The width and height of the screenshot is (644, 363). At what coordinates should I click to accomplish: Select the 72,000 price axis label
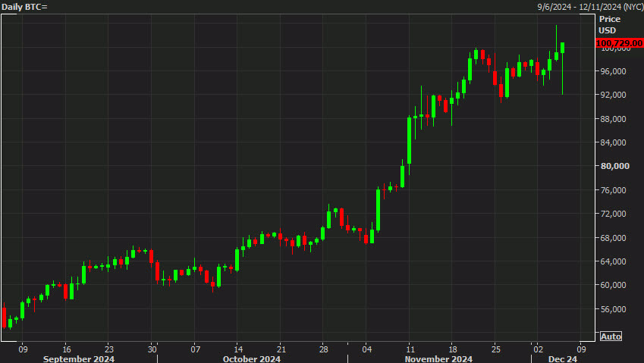tap(613, 214)
